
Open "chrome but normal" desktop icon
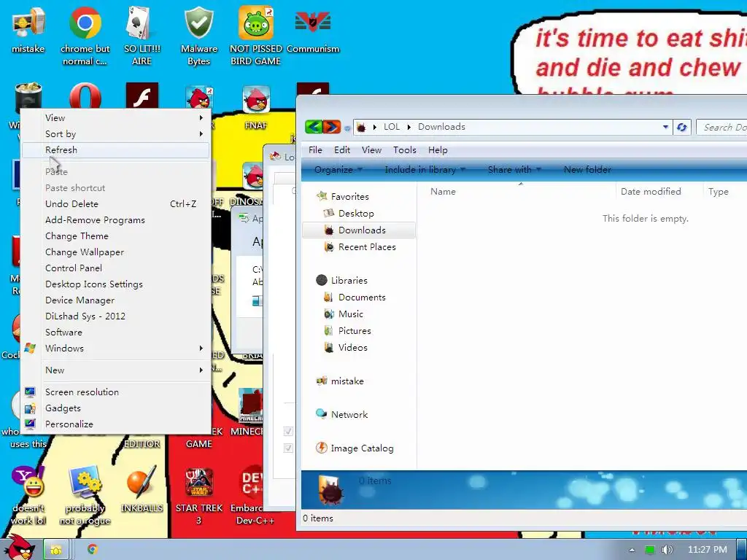coord(85,36)
